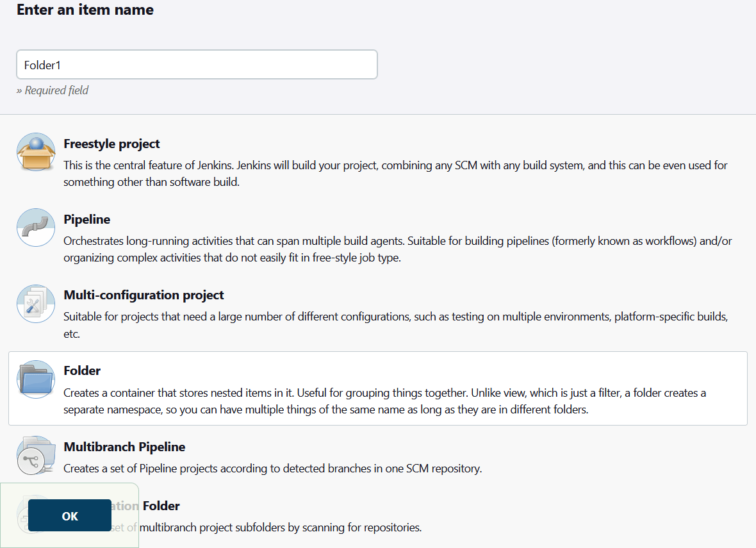Click the 'Pipeline' heading text
The image size is (756, 548).
click(86, 219)
